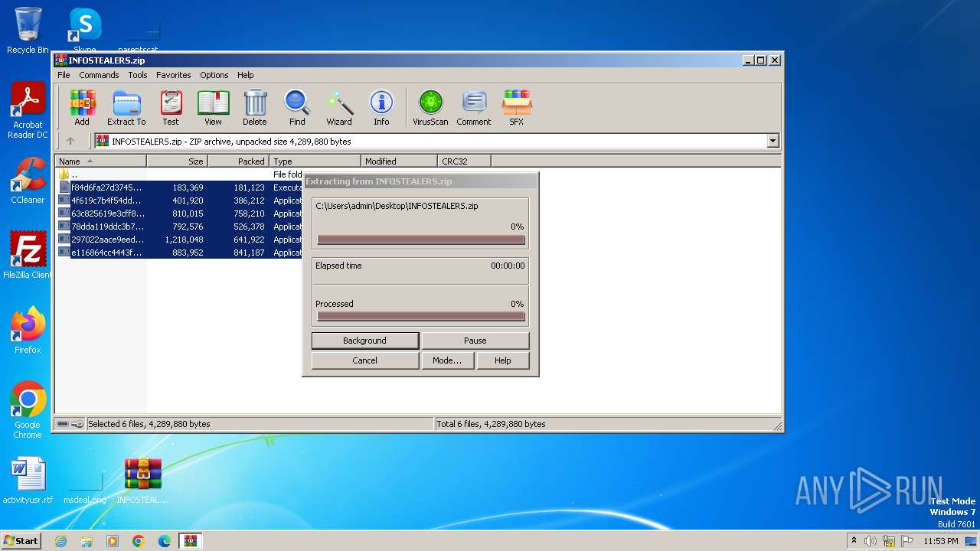The image size is (980, 551).
Task: Select the INFOSTEALERS archive on desktop
Action: [142, 481]
